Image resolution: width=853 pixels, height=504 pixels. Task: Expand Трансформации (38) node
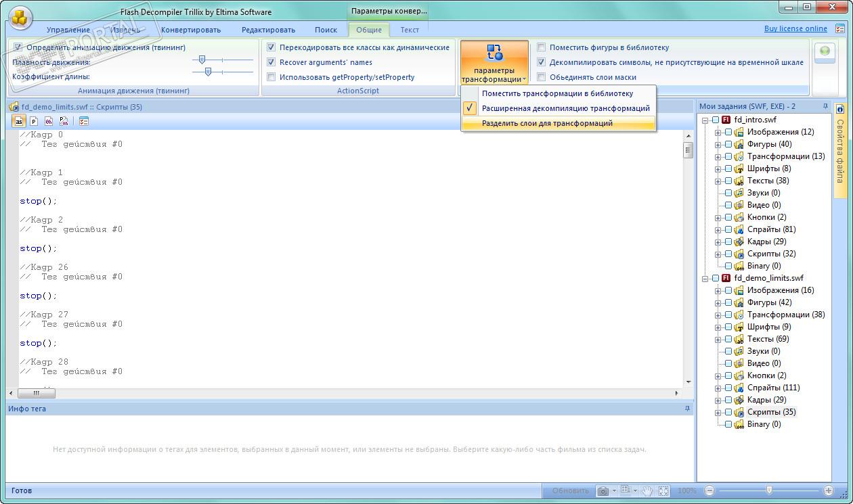(x=718, y=315)
